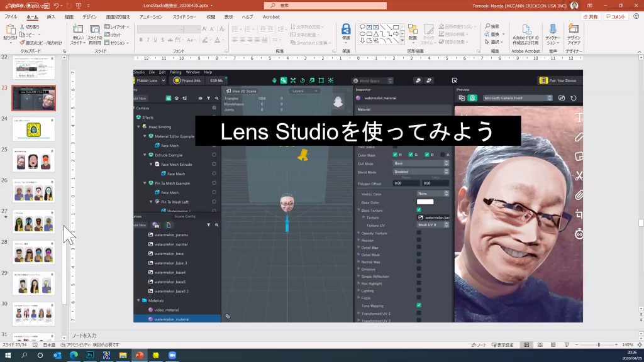Switch to Reading view icon in status bar
This screenshot has width=644, height=362.
[x=553, y=345]
